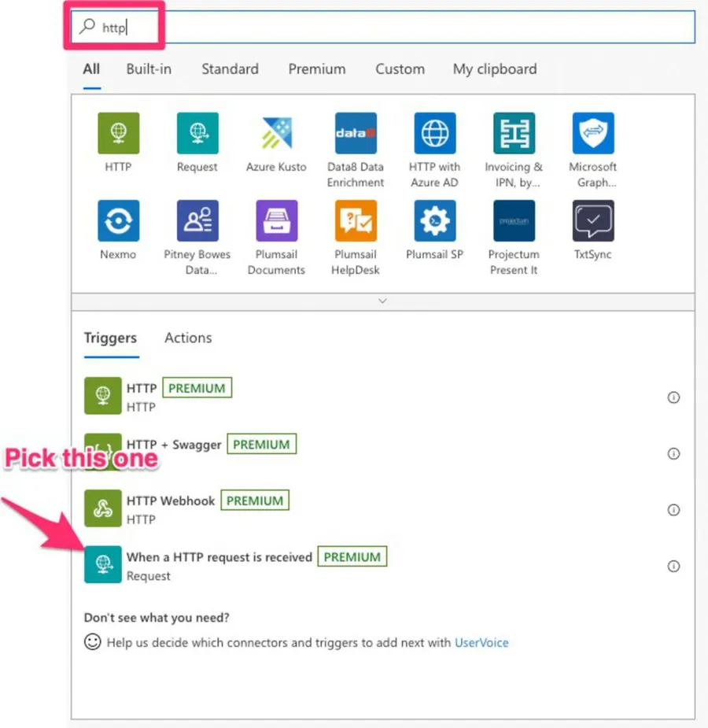Open the My clipboard tab

point(494,69)
